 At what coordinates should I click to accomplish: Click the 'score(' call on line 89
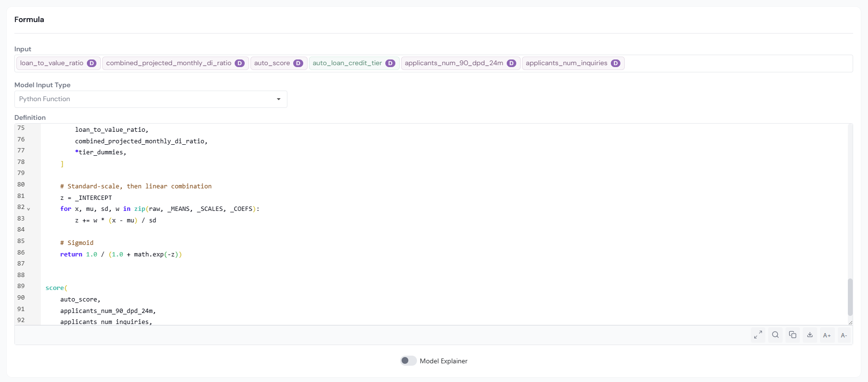point(57,288)
